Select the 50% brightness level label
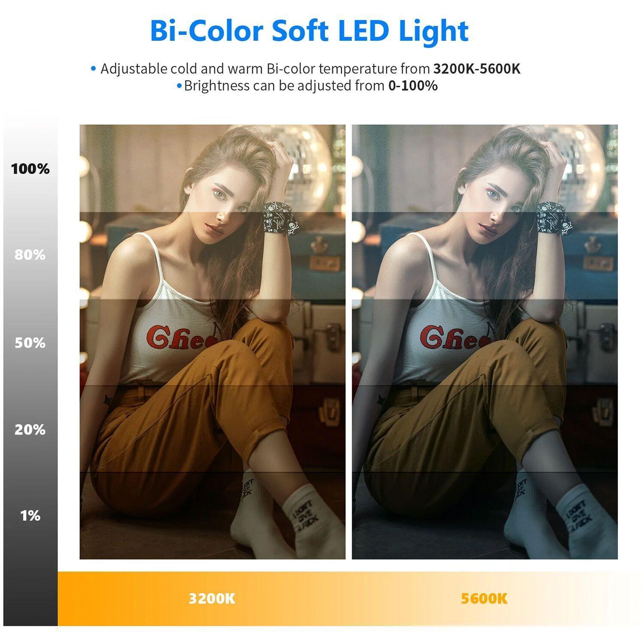Screen dimensions: 644x644 [x=30, y=343]
